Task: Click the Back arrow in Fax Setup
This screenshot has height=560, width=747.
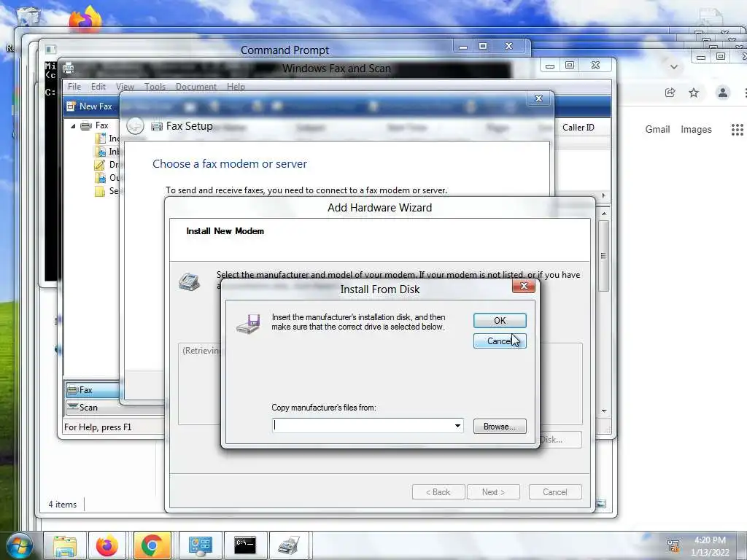Action: click(x=135, y=126)
